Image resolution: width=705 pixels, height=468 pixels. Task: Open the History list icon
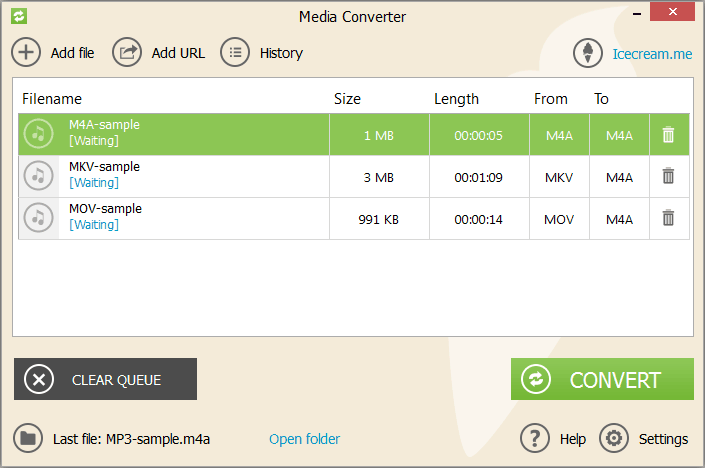(x=235, y=53)
